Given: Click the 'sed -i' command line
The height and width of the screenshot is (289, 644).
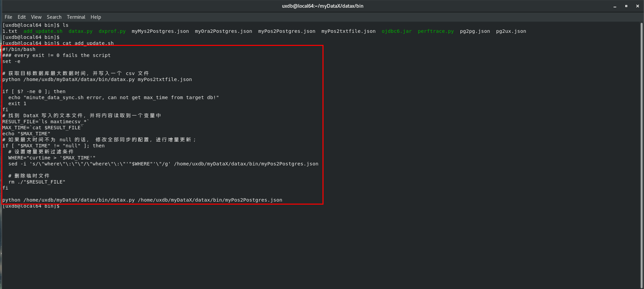Looking at the screenshot, I should pyautogui.click(x=163, y=164).
